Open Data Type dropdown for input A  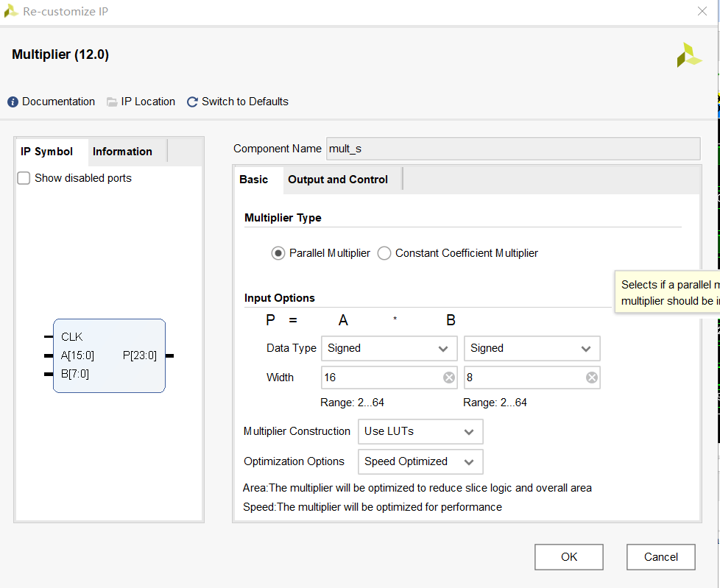(389, 348)
